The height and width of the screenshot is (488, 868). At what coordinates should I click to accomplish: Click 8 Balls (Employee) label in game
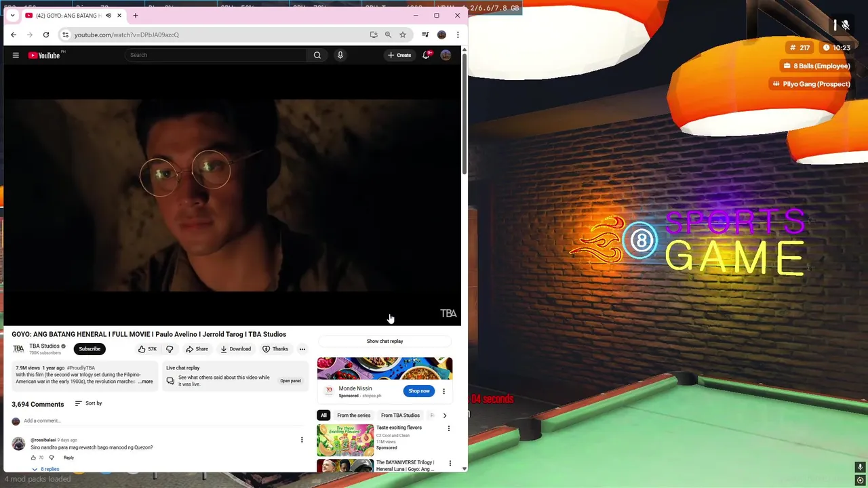pyautogui.click(x=816, y=66)
